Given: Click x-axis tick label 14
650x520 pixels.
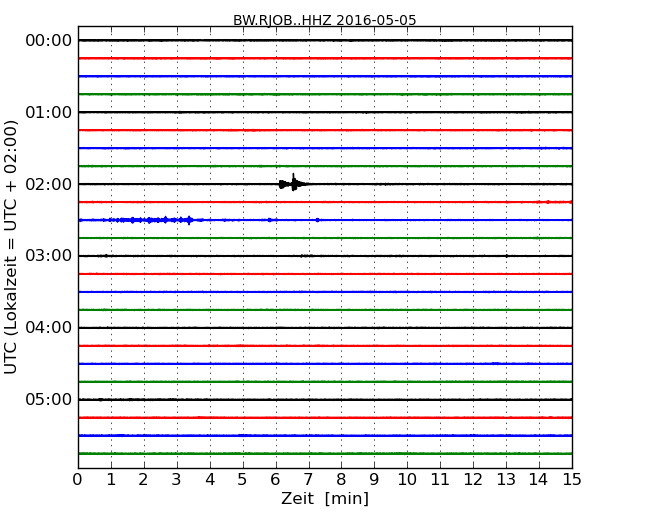Looking at the screenshot, I should coord(539,480).
